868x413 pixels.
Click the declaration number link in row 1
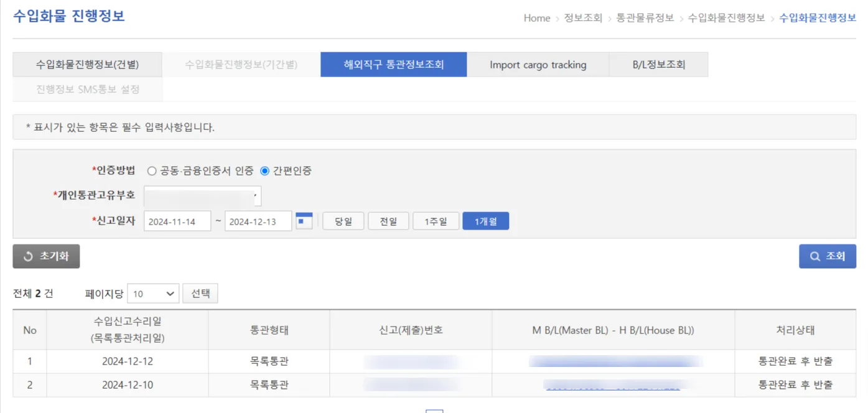point(410,361)
